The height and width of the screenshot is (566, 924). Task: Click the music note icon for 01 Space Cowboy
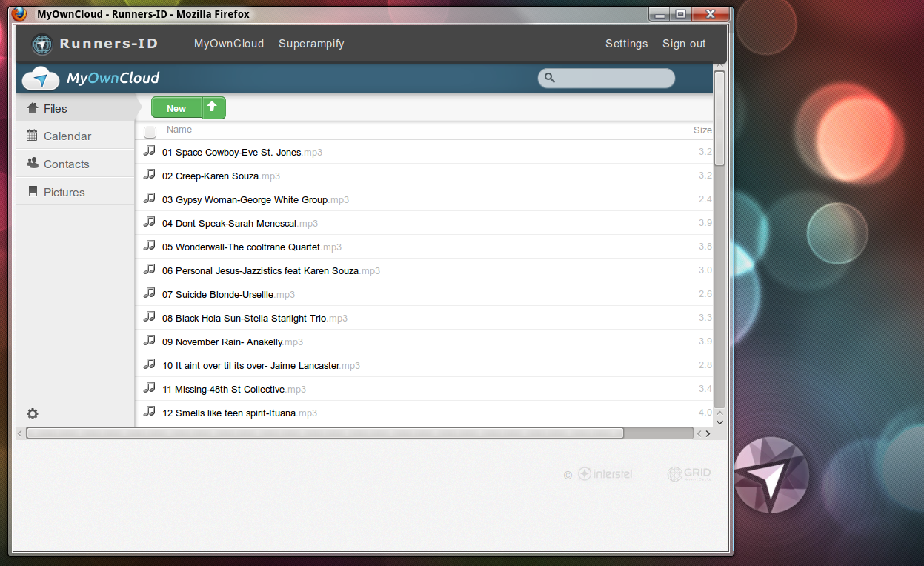pyautogui.click(x=150, y=150)
